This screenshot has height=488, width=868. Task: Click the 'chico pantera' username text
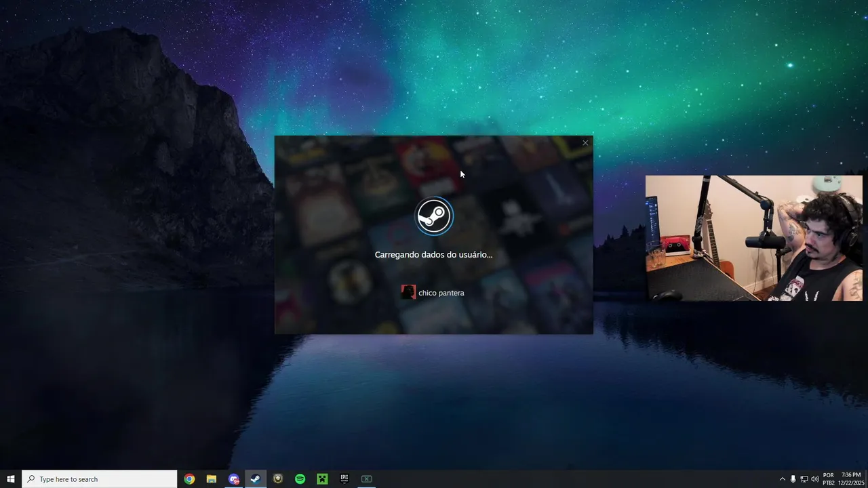(441, 293)
